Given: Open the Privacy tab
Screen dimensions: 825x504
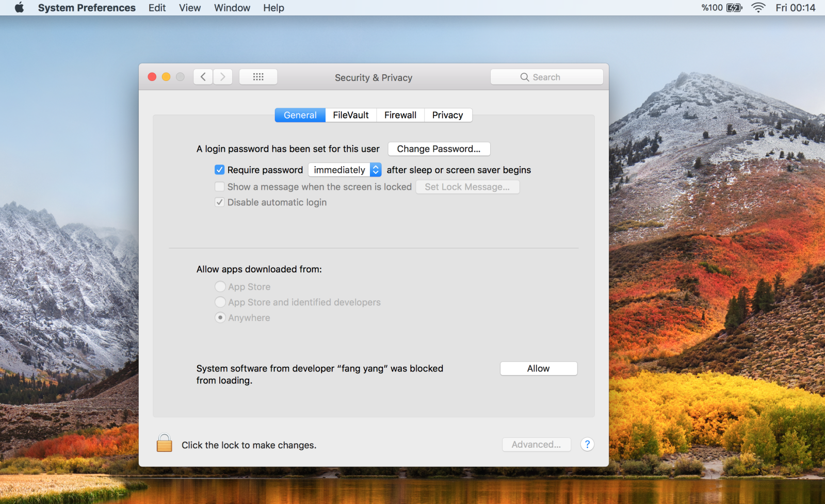Looking at the screenshot, I should click(448, 115).
